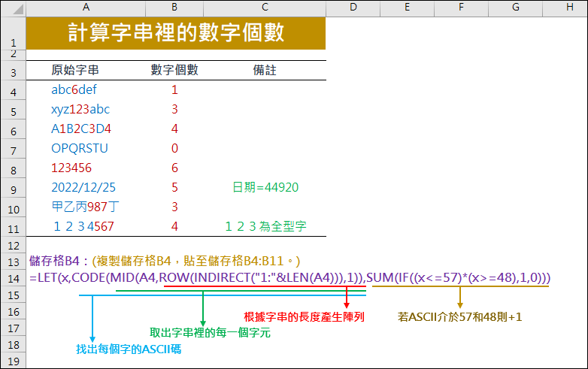Image resolution: width=588 pixels, height=369 pixels.
Task: Select column B header
Action: pos(174,8)
